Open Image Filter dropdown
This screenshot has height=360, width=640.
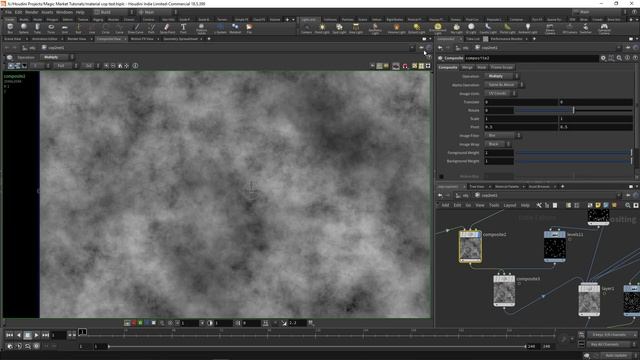point(502,136)
